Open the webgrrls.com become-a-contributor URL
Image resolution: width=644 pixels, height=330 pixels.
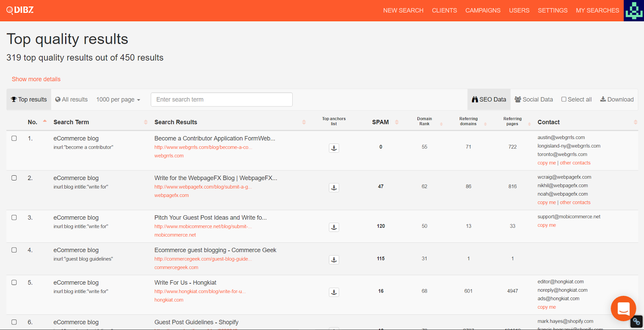203,147
